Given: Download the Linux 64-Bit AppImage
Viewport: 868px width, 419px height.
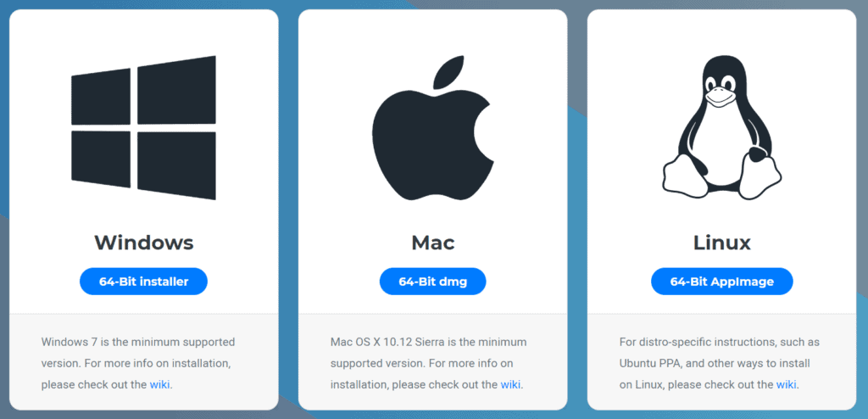Looking at the screenshot, I should [x=722, y=282].
